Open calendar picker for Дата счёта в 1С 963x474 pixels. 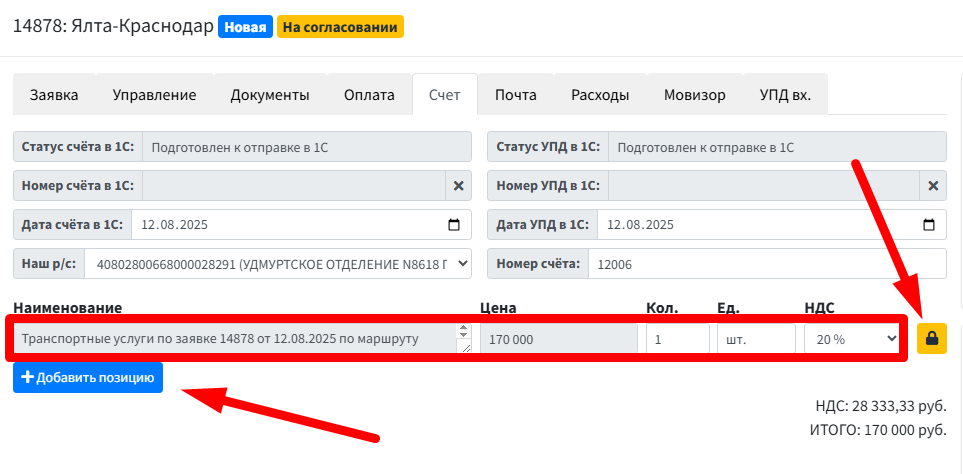454,224
